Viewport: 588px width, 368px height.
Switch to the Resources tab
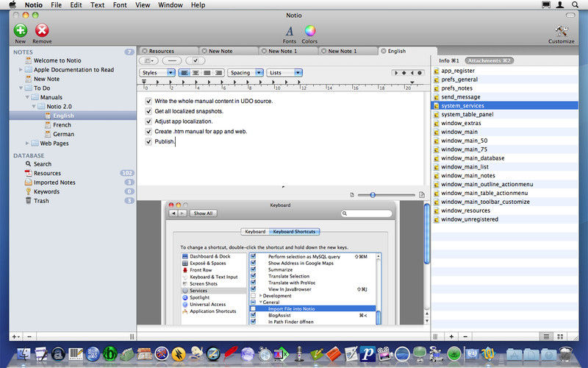tap(168, 51)
